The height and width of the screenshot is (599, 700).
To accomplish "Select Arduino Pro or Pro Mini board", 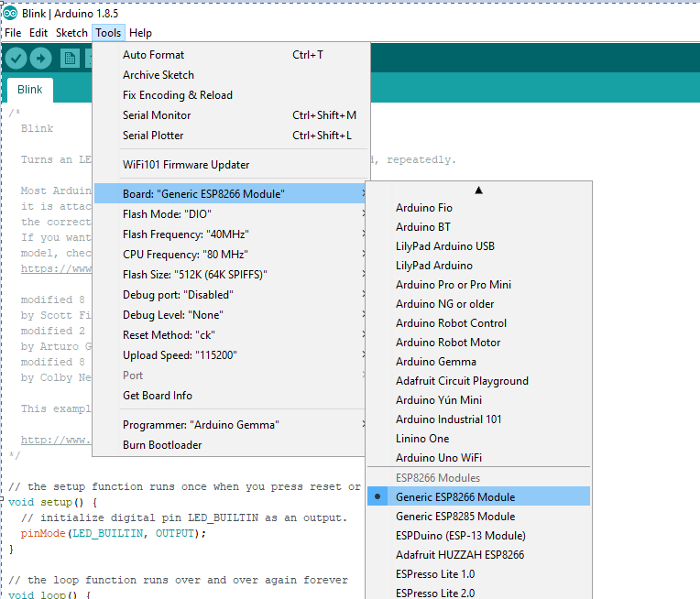I will point(478,284).
